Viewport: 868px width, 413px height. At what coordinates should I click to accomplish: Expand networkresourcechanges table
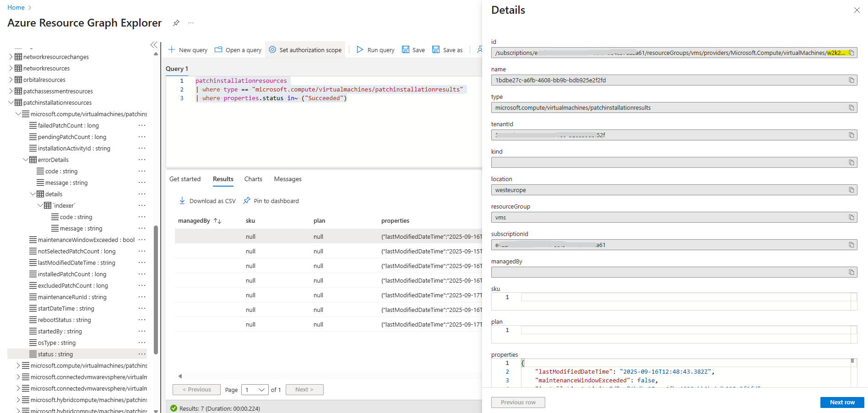click(x=11, y=57)
